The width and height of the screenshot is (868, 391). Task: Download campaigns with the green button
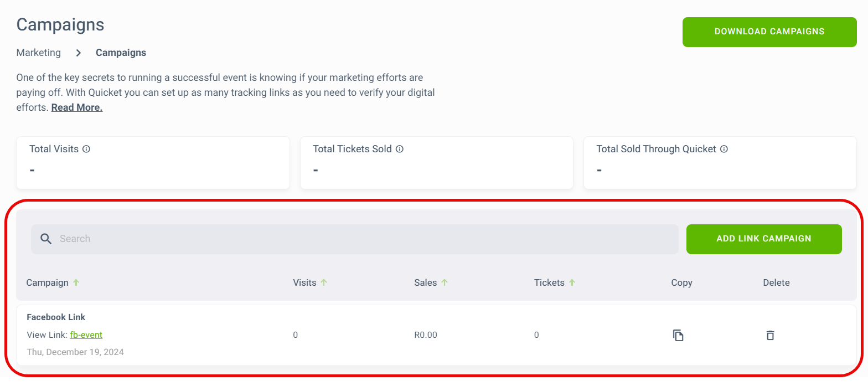pyautogui.click(x=769, y=32)
